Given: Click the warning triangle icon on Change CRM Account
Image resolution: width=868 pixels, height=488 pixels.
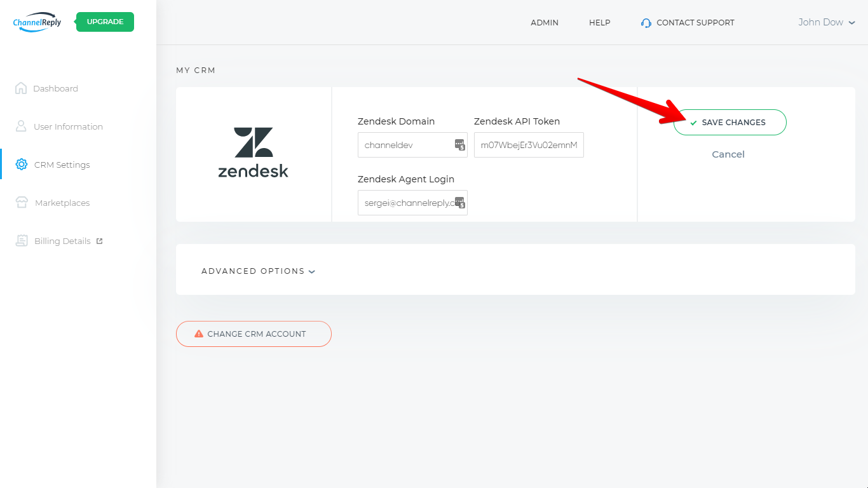Looking at the screenshot, I should point(199,334).
